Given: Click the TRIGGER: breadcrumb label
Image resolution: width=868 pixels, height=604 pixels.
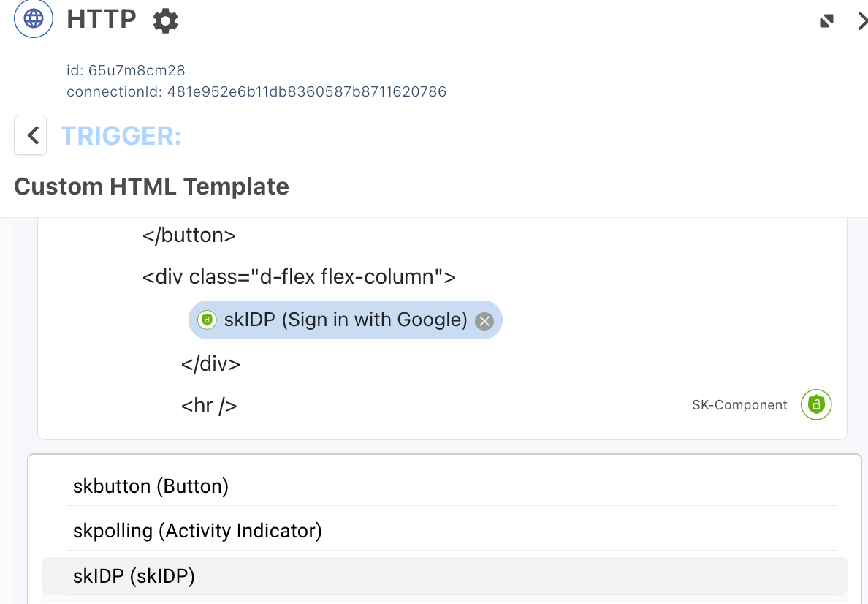Looking at the screenshot, I should (x=121, y=136).
